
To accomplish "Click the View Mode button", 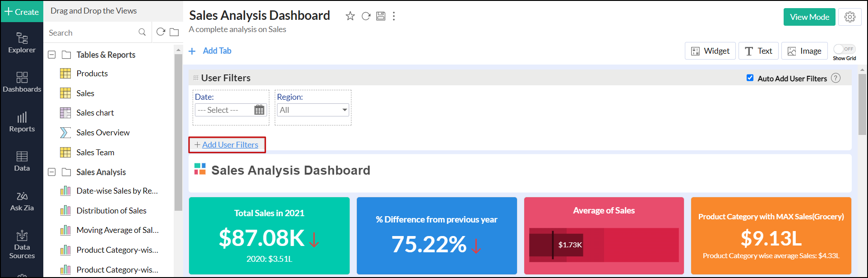I will pos(809,17).
